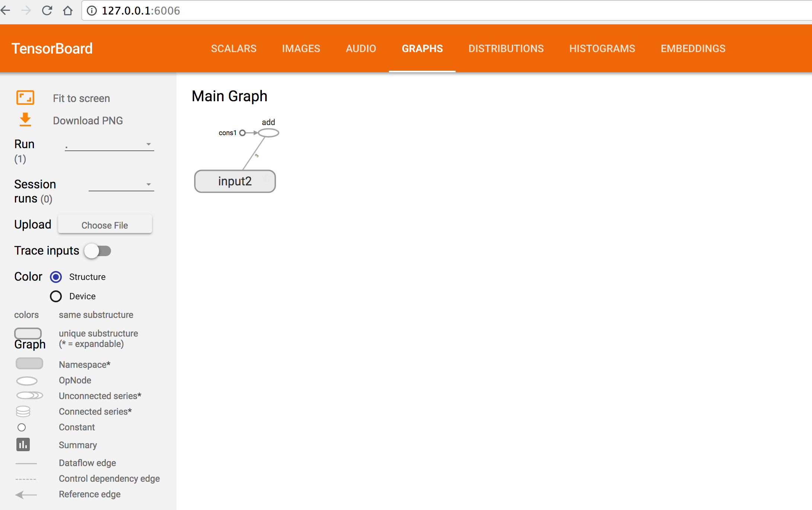This screenshot has width=812, height=510.
Task: Reload the page with refresh icon
Action: tap(47, 10)
